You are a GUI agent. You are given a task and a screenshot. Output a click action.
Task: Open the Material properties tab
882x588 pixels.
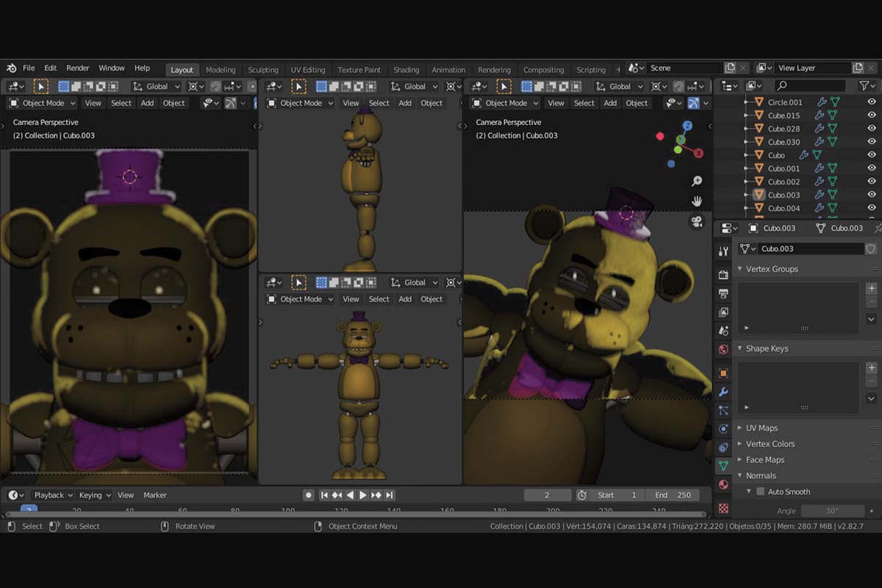tap(724, 484)
